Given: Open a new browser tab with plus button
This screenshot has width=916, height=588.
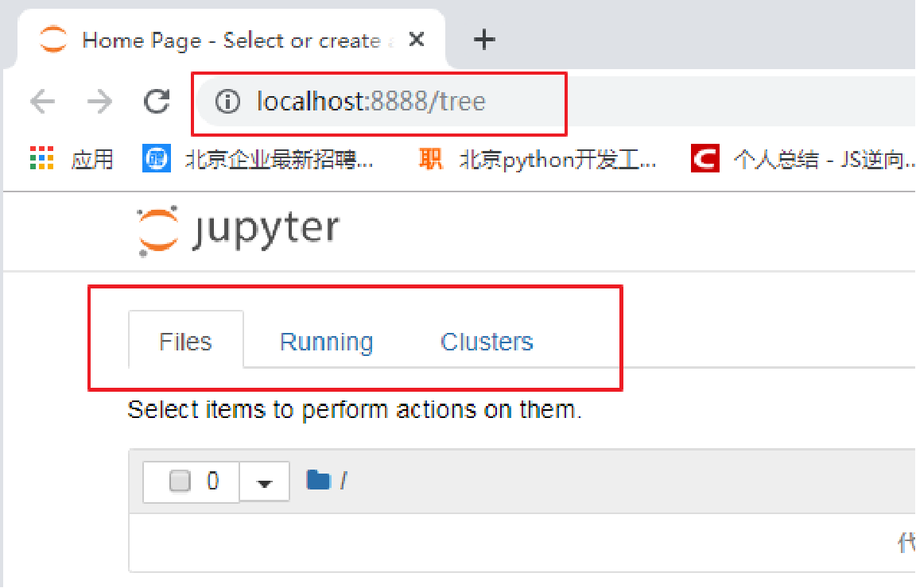Looking at the screenshot, I should tap(484, 40).
